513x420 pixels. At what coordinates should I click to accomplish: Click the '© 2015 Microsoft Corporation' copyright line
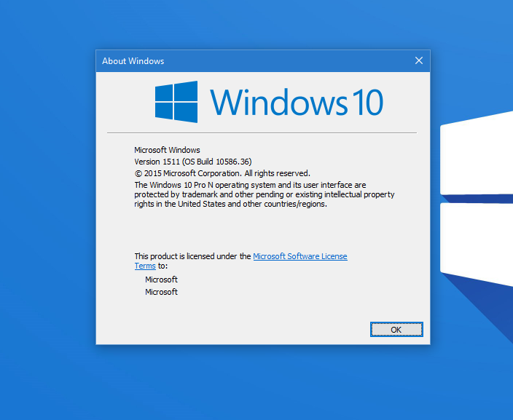point(222,173)
